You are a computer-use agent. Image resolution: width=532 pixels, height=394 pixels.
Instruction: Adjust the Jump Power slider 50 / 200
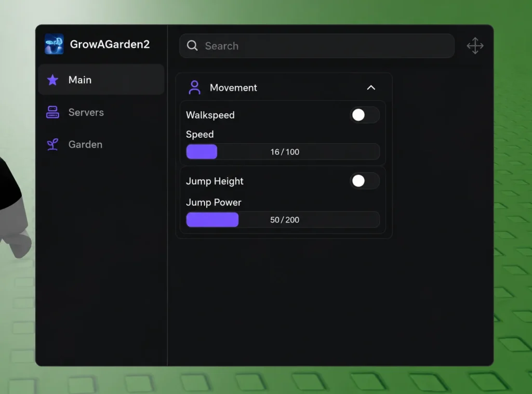[x=283, y=219]
